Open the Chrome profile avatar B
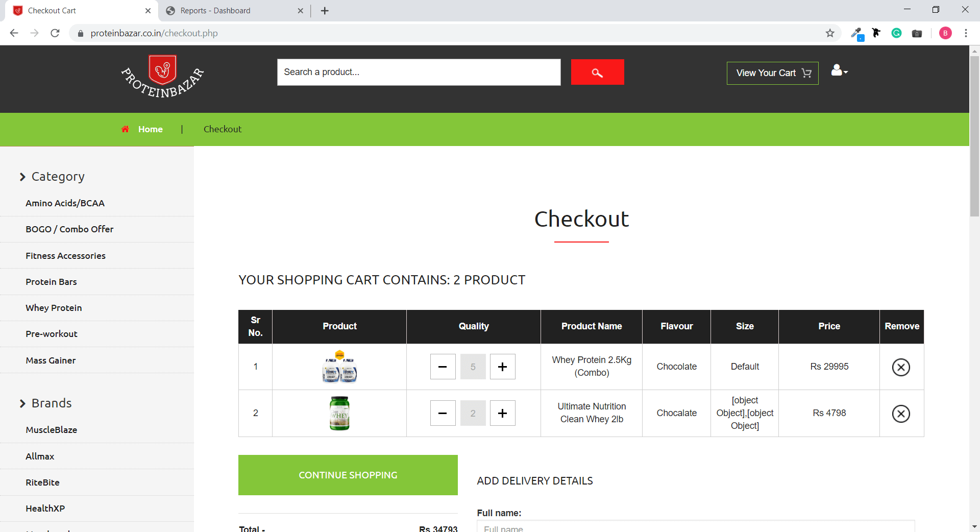 945,33
